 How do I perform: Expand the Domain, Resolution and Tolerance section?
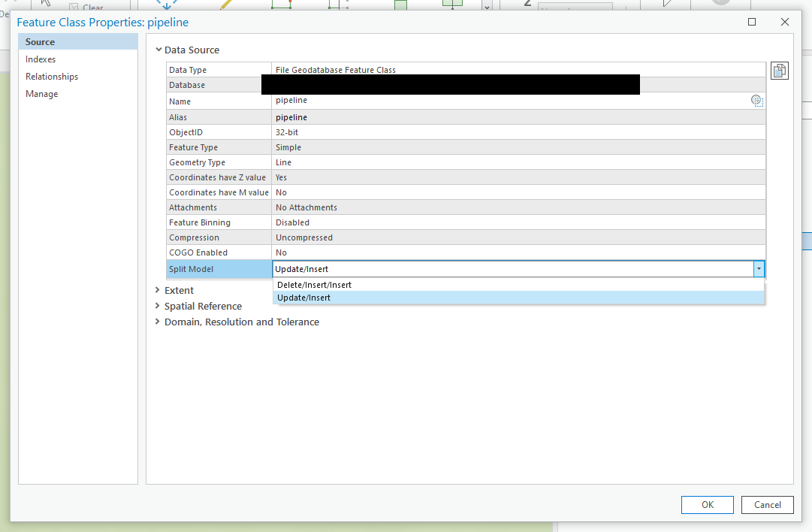click(158, 322)
